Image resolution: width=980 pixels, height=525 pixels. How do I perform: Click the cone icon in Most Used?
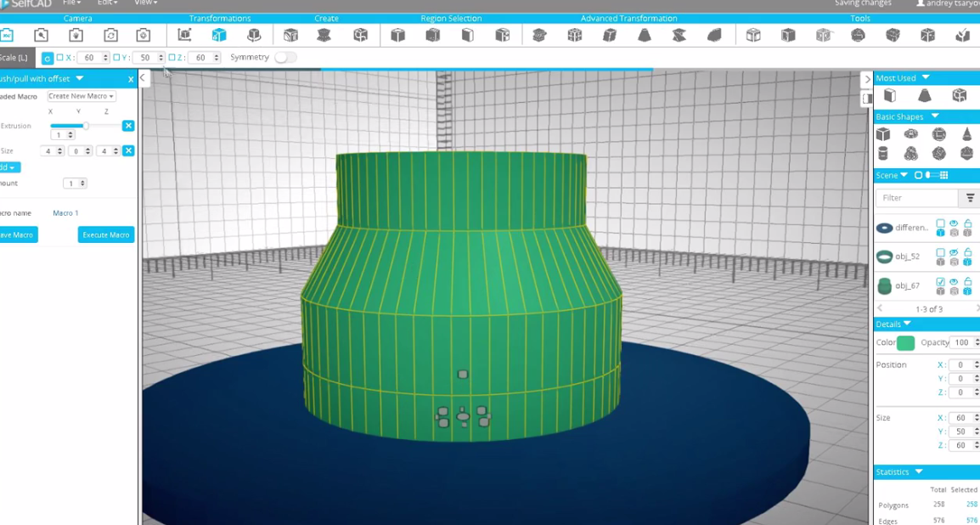924,95
